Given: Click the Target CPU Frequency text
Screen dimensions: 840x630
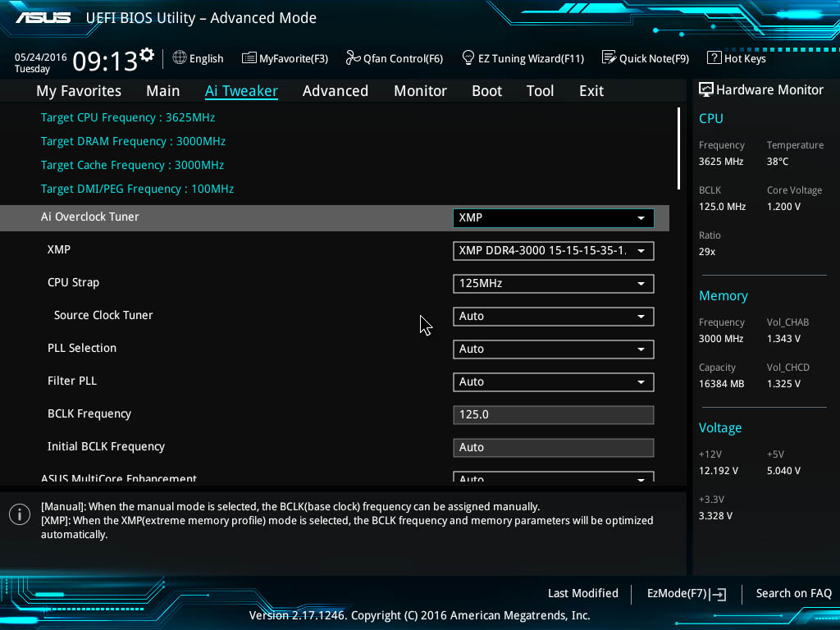Looking at the screenshot, I should pos(127,117).
